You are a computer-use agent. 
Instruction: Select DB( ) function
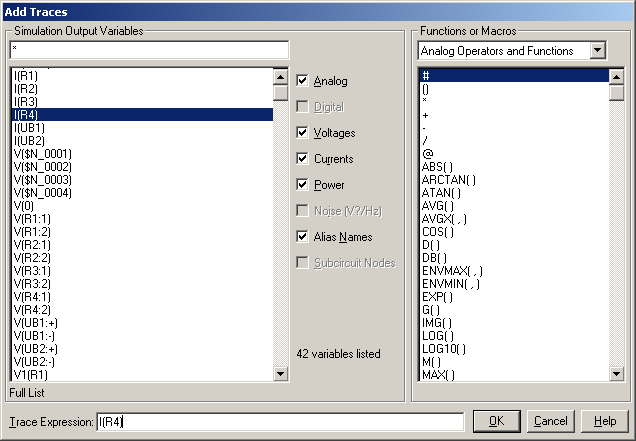(x=514, y=258)
